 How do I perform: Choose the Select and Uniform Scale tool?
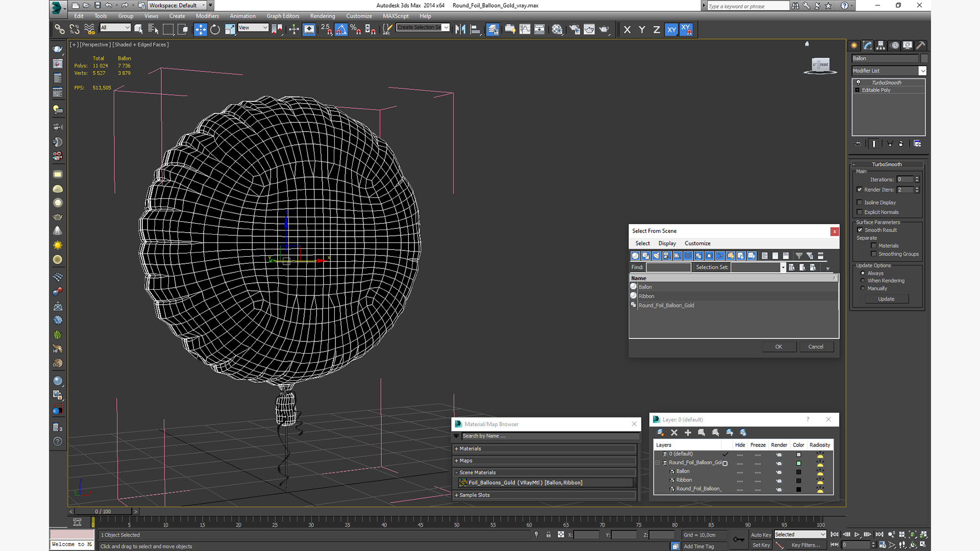point(230,30)
